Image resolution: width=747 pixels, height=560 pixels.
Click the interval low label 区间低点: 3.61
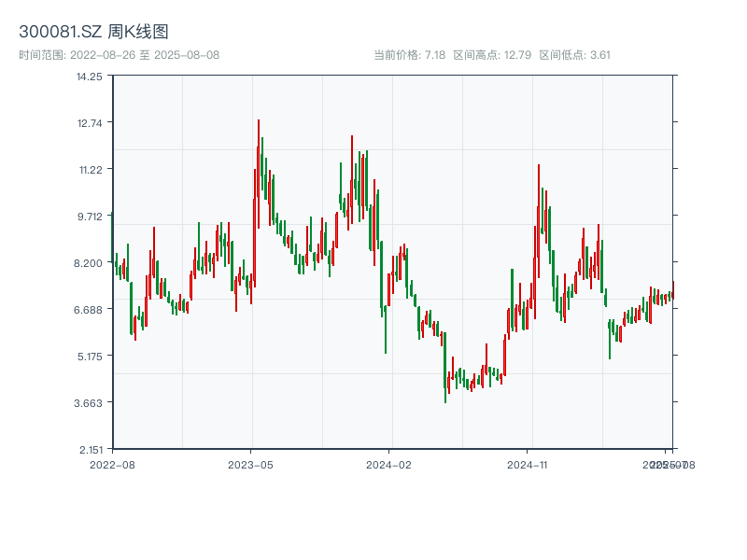pos(574,55)
